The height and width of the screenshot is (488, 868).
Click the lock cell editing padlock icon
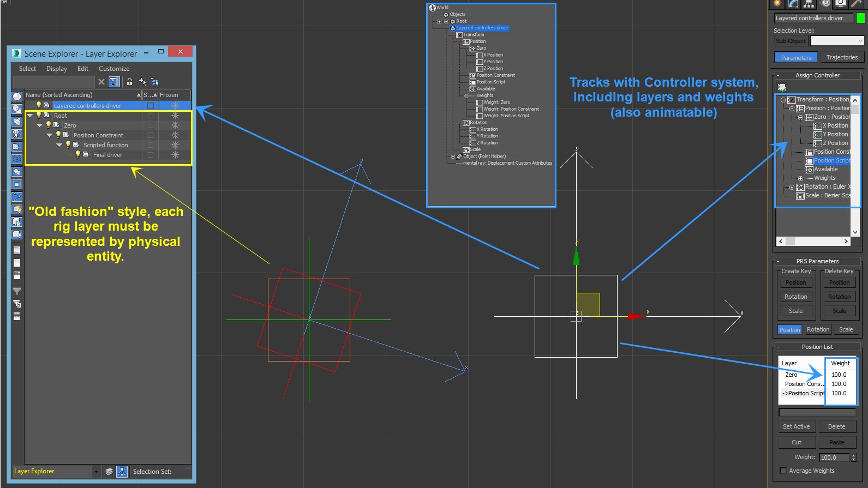point(129,82)
